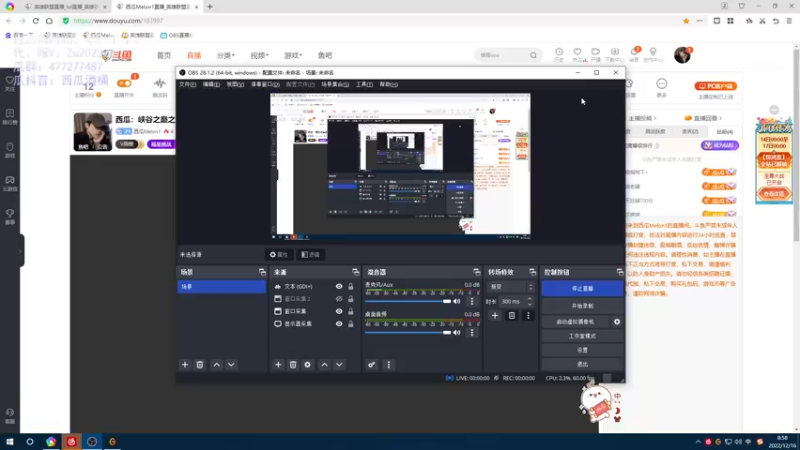Delete the selected scene using trash icon
This screenshot has height=450, width=800.
[x=200, y=365]
